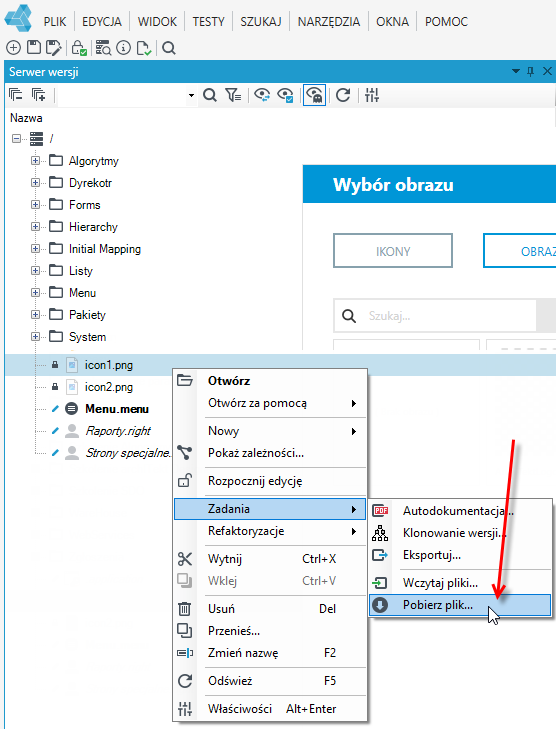
Task: Click the save floppy disk icon
Action: click(33, 47)
